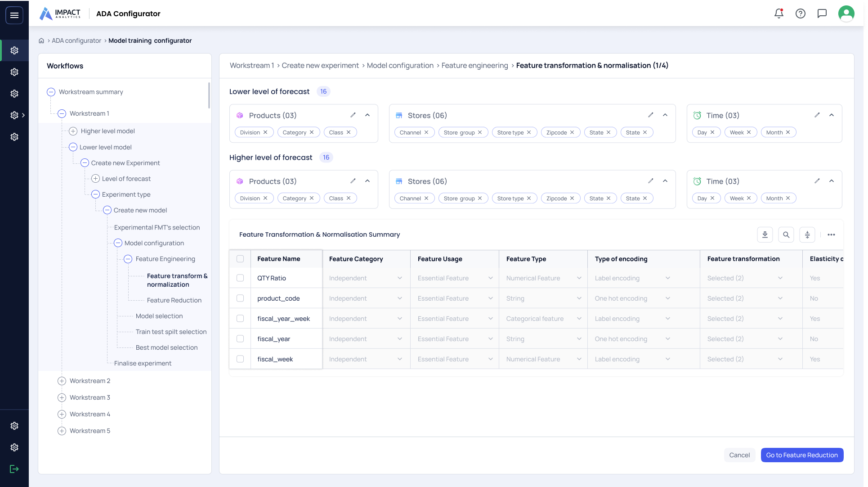Collapse the lower level Stores card

click(665, 115)
